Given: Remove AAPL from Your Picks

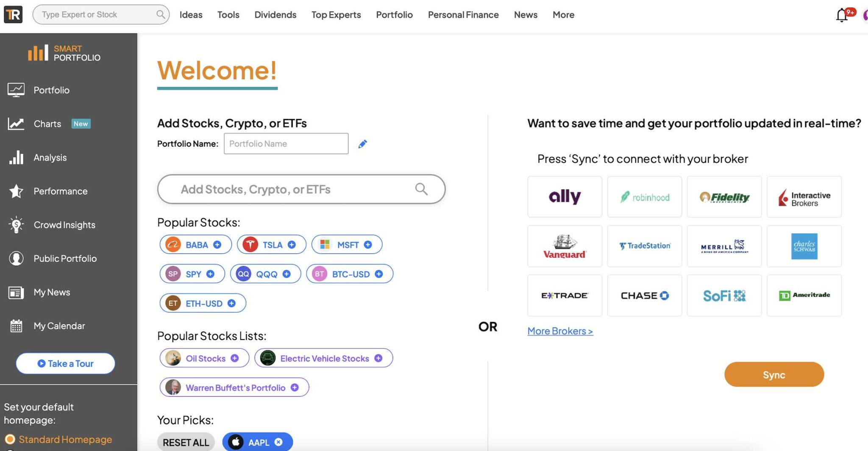Looking at the screenshot, I should pyautogui.click(x=278, y=442).
